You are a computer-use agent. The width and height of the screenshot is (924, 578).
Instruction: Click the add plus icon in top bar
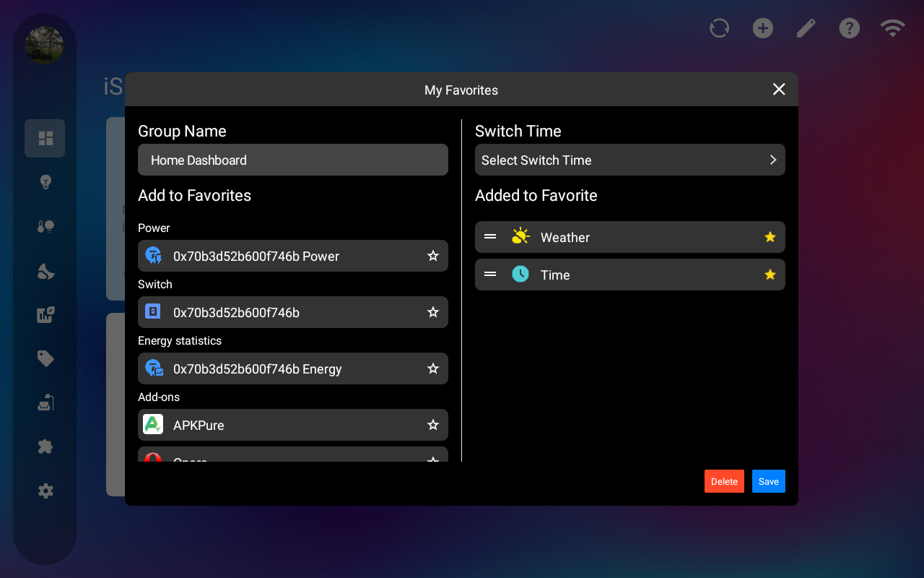(762, 28)
